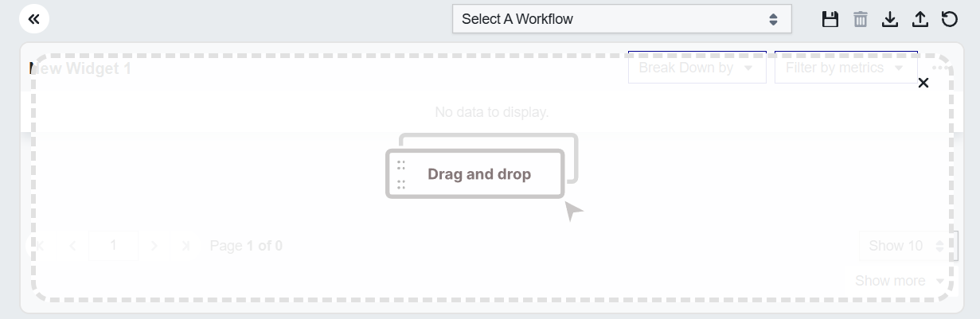Image resolution: width=980 pixels, height=319 pixels.
Task: Expand the Show more menu
Action: point(899,281)
